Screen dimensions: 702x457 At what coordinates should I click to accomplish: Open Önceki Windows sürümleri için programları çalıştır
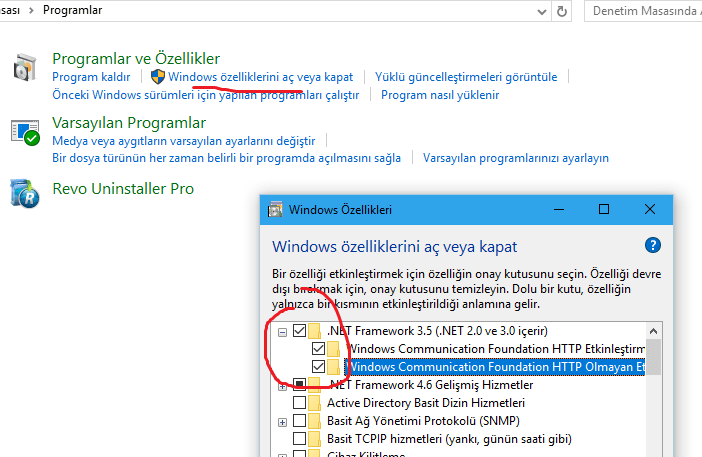tap(205, 95)
